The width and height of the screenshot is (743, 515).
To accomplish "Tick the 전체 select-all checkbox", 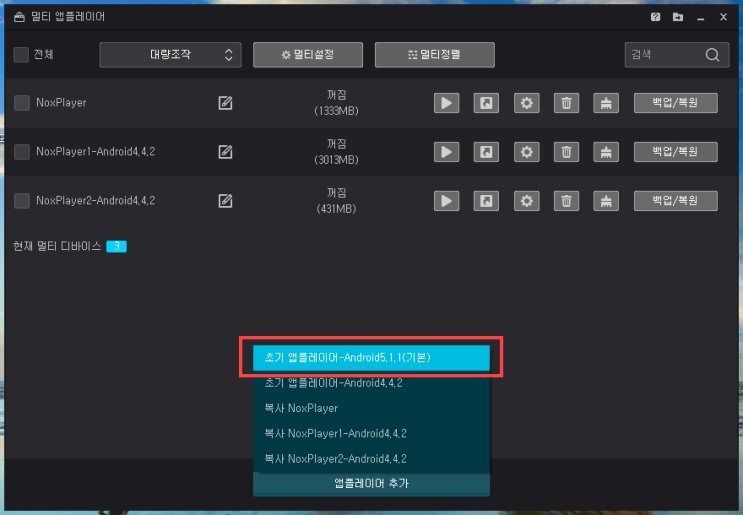I will (x=21, y=54).
